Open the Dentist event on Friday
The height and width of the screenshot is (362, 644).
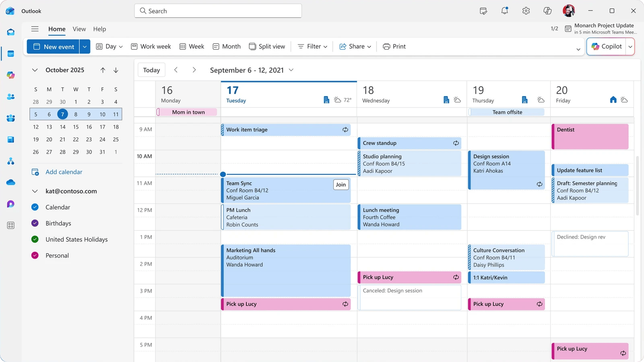click(590, 137)
